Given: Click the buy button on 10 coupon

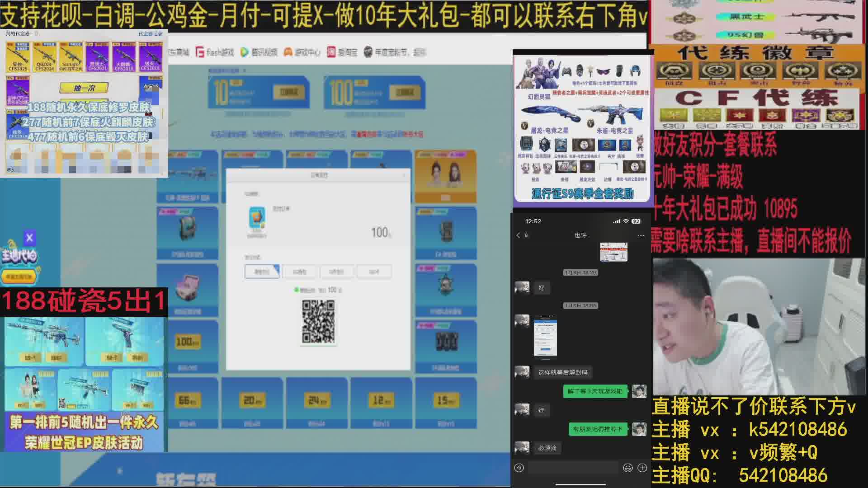Looking at the screenshot, I should [x=289, y=92].
